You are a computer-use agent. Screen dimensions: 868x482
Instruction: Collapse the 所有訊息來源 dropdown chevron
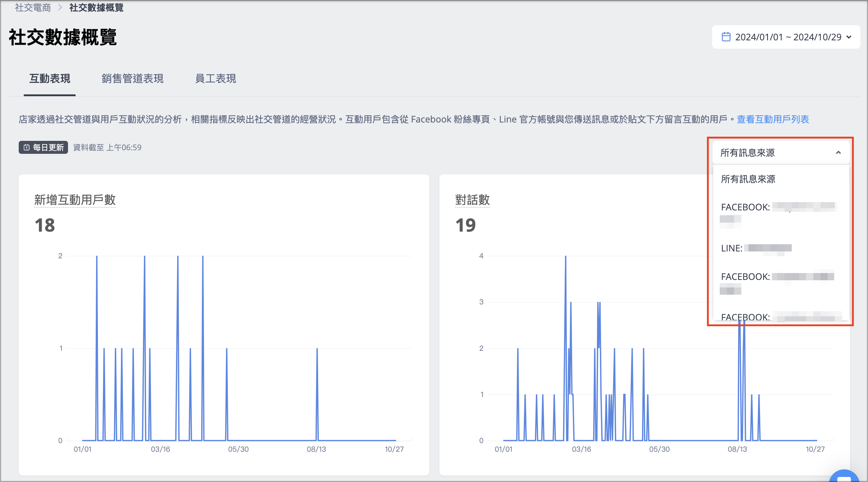838,153
